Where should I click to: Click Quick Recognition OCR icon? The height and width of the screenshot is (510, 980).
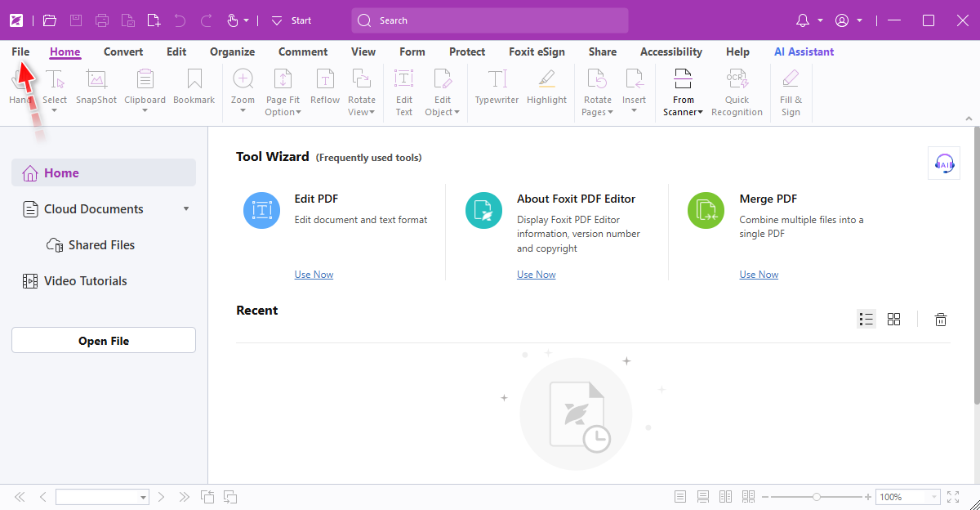click(737, 80)
